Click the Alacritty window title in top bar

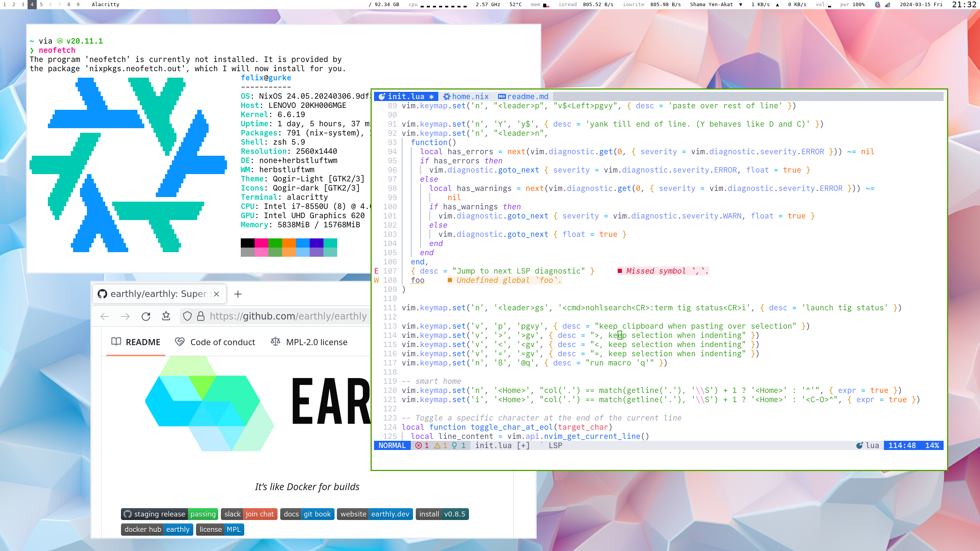click(105, 5)
